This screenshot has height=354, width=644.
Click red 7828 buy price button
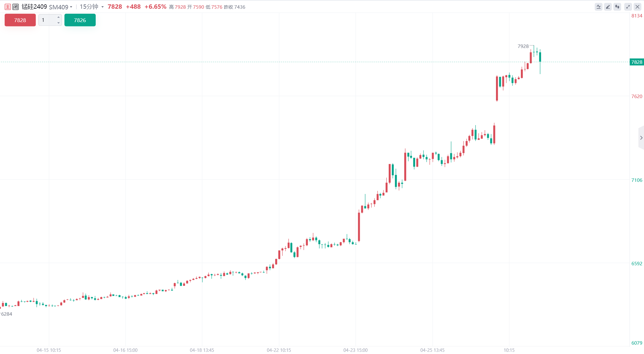pos(20,20)
